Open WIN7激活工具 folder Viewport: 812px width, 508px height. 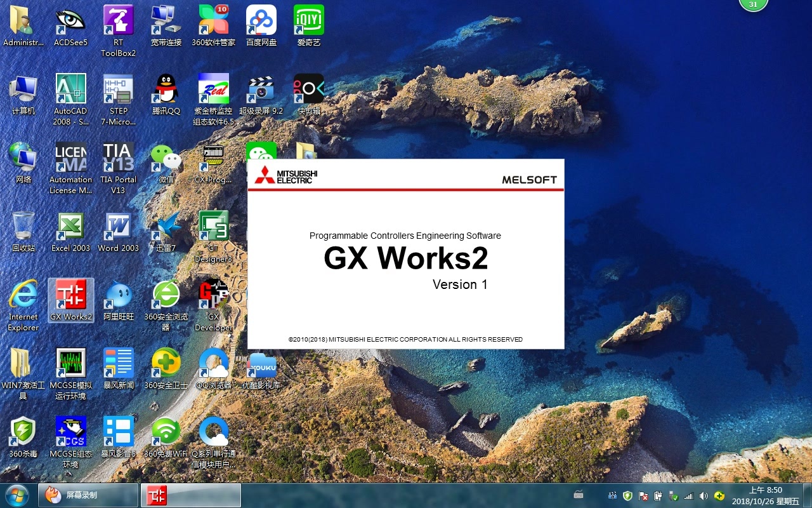(23, 373)
